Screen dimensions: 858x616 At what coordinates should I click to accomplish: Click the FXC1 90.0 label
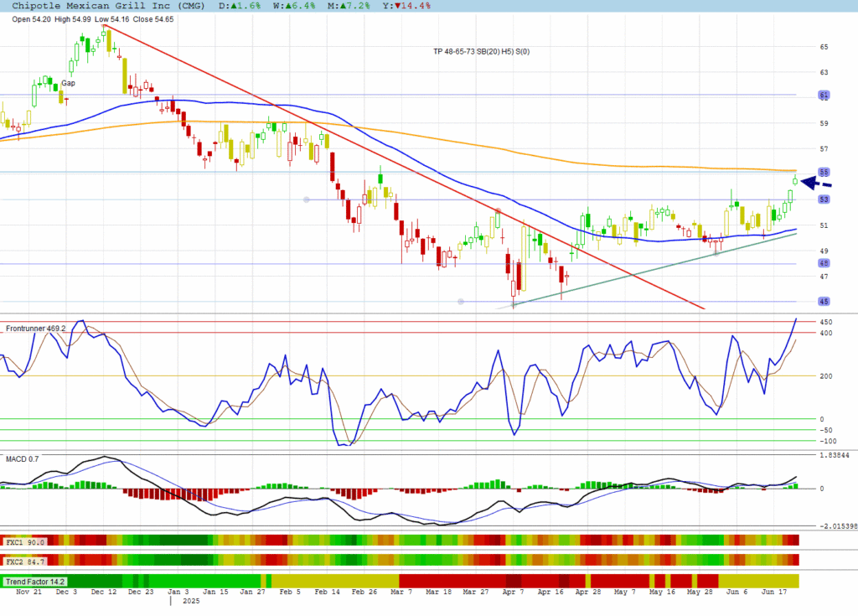click(x=25, y=542)
